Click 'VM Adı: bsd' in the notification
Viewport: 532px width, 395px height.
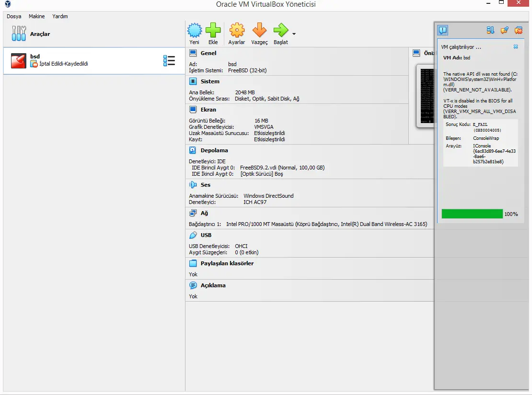[457, 57]
